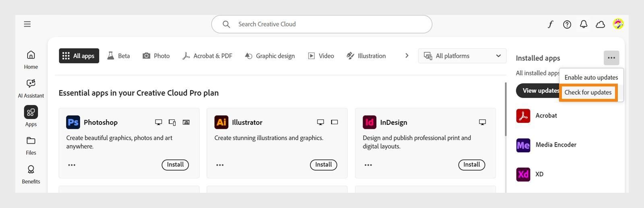Click the Installed apps heading
Viewport: 644px width, 208px height.
coord(538,58)
